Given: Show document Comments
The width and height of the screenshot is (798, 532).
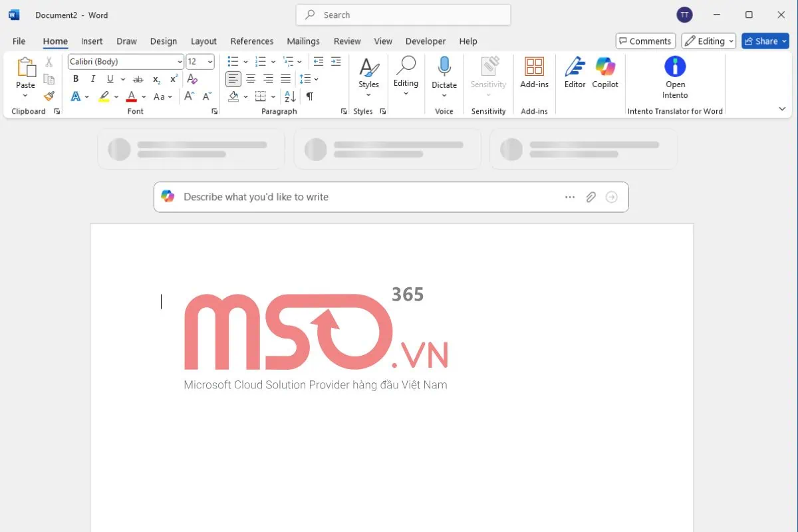Looking at the screenshot, I should click(x=644, y=41).
